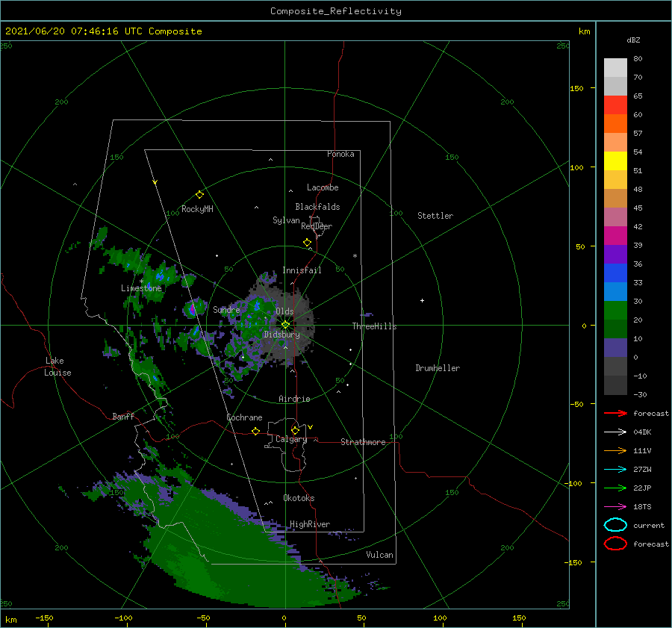The height and width of the screenshot is (628, 672).
Task: Click the Vulcan label
Action: [x=379, y=555]
